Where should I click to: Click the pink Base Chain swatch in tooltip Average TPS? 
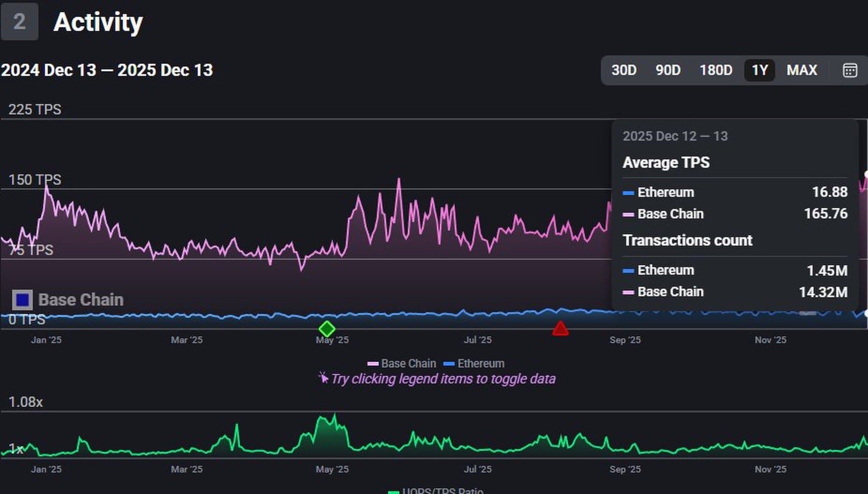[x=628, y=214]
